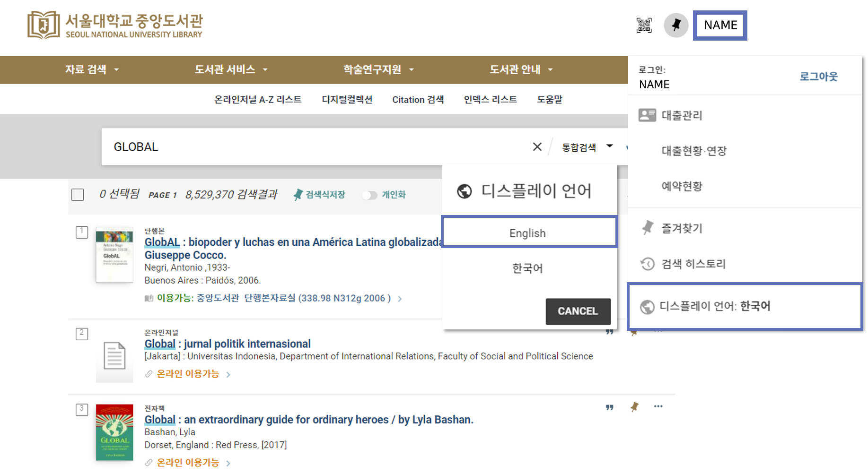Screen dimensions: 868x474
Task: Open 검색 히스토리 from the account menu
Action: pos(693,264)
